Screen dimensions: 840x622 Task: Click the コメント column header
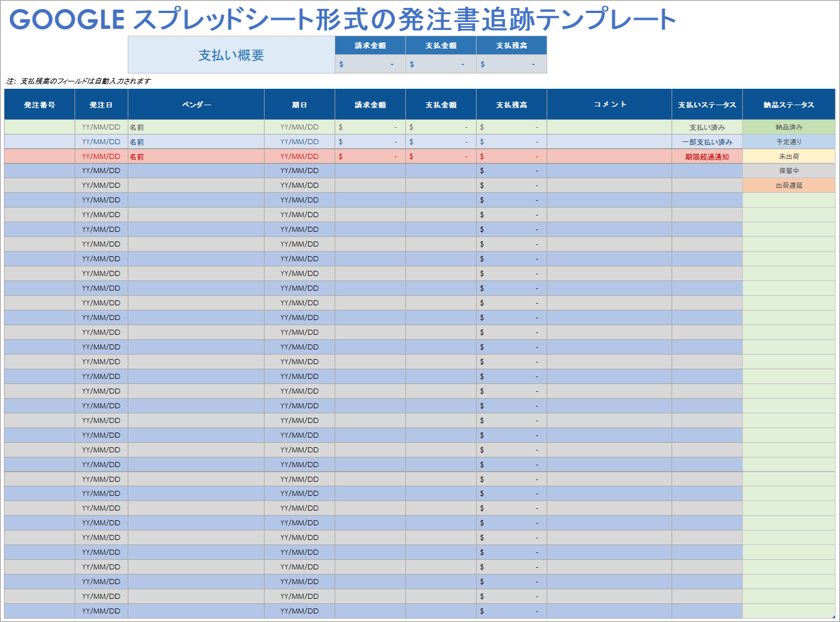pos(609,105)
